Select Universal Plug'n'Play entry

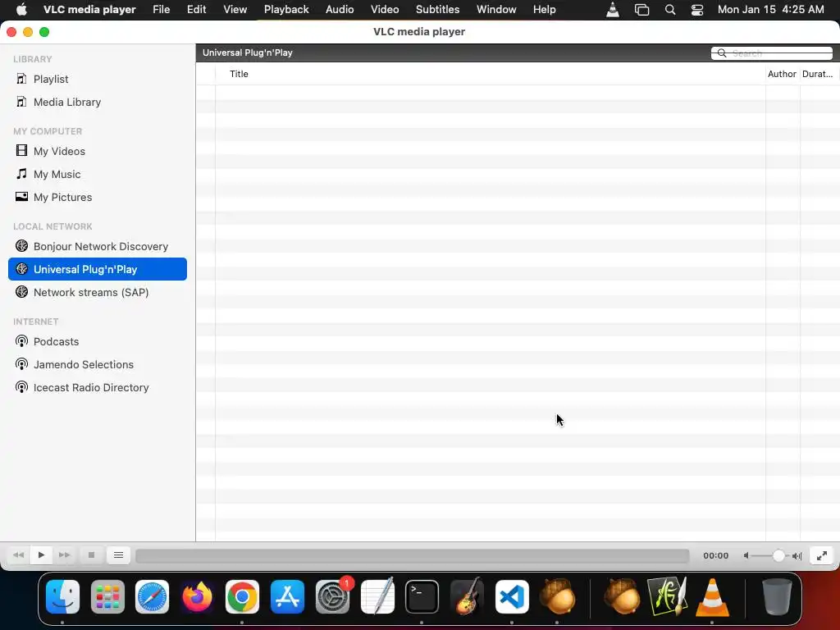(x=98, y=269)
